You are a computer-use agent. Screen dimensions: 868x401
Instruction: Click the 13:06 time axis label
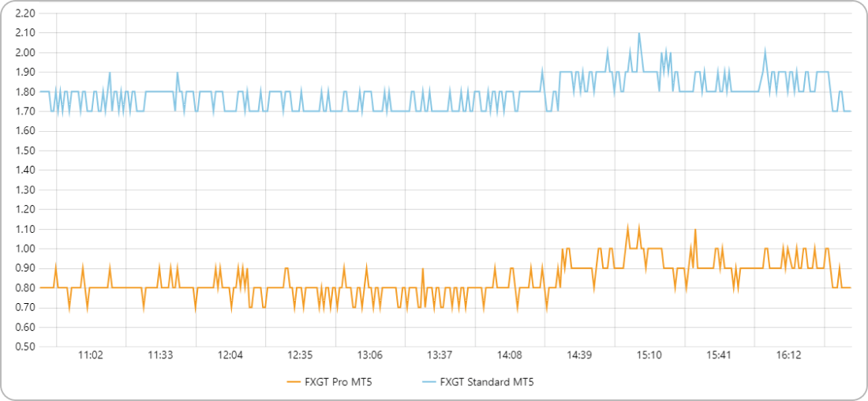[x=370, y=355]
